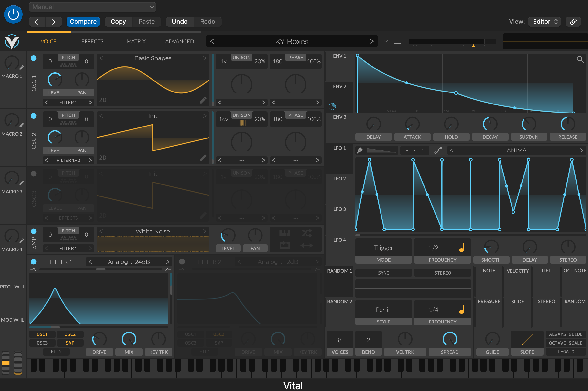Disable the OSC 2 power toggle

[x=34, y=116]
